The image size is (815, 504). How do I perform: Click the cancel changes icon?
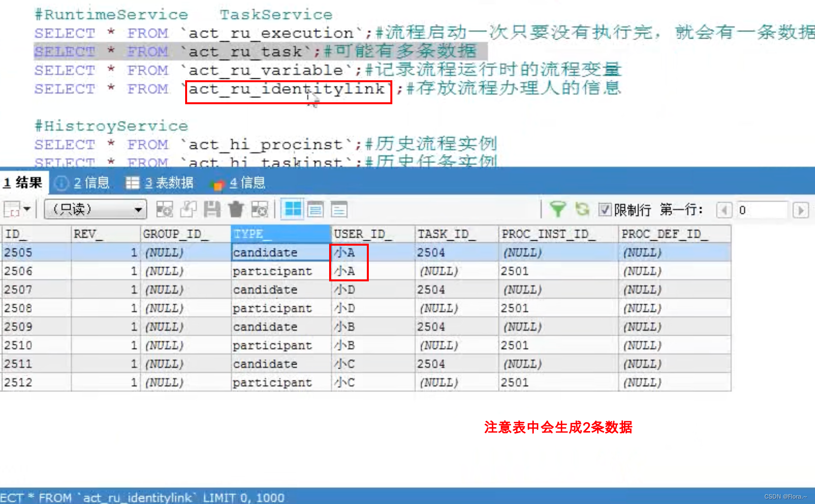tap(260, 210)
